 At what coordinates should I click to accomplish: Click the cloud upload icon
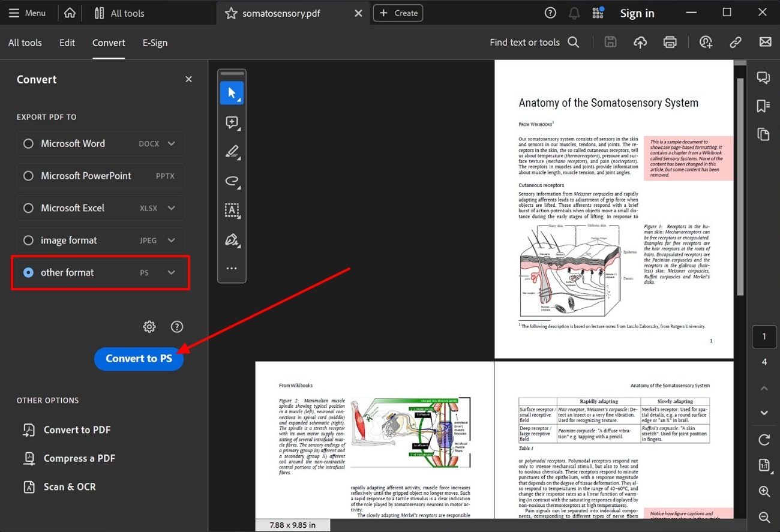[x=640, y=42]
